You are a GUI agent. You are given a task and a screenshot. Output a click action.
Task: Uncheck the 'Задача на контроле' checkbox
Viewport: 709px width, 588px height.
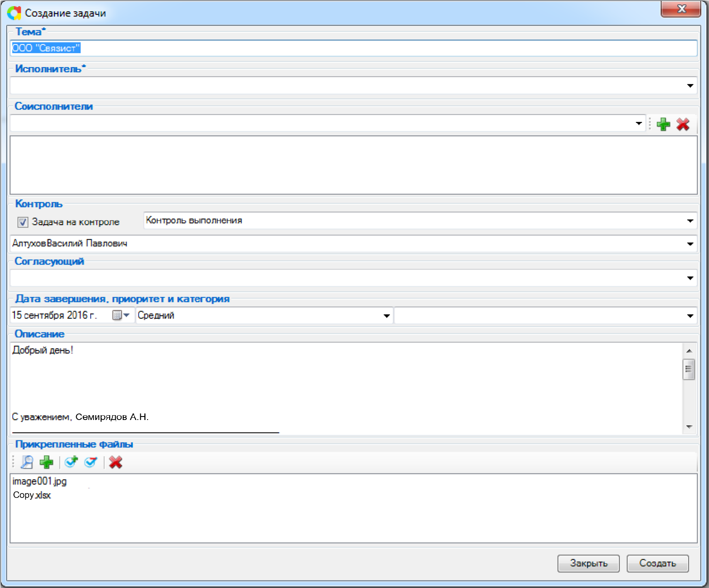coord(23,222)
